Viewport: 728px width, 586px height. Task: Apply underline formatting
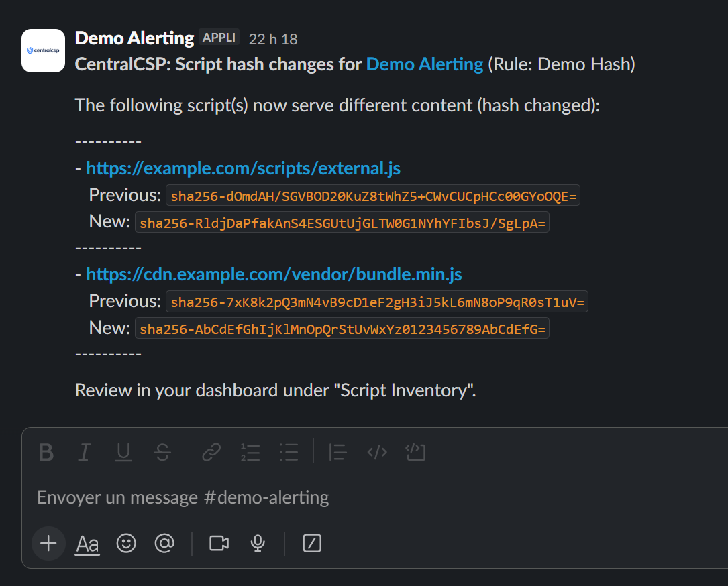(123, 453)
